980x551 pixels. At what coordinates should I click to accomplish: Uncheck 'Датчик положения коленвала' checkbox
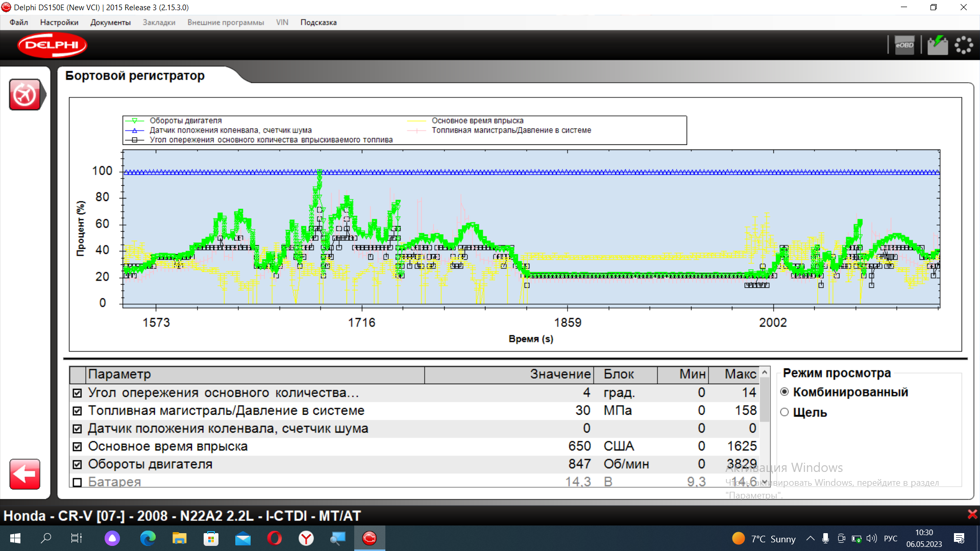click(x=77, y=429)
